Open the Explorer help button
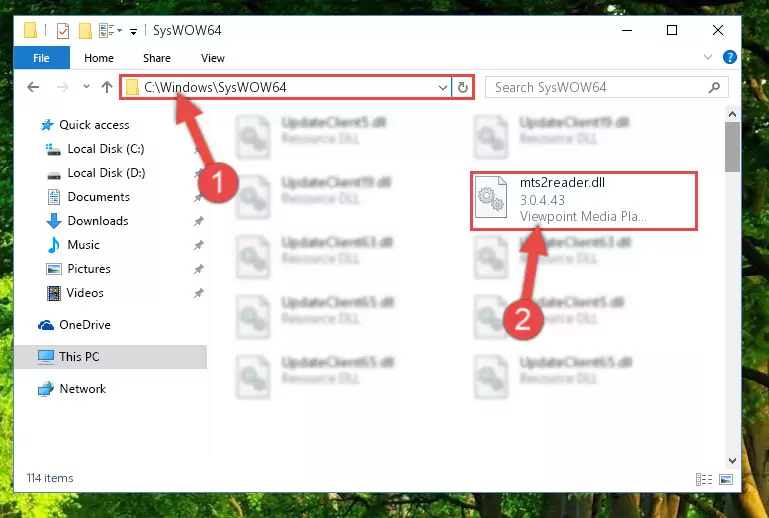The image size is (769, 518). tap(729, 57)
